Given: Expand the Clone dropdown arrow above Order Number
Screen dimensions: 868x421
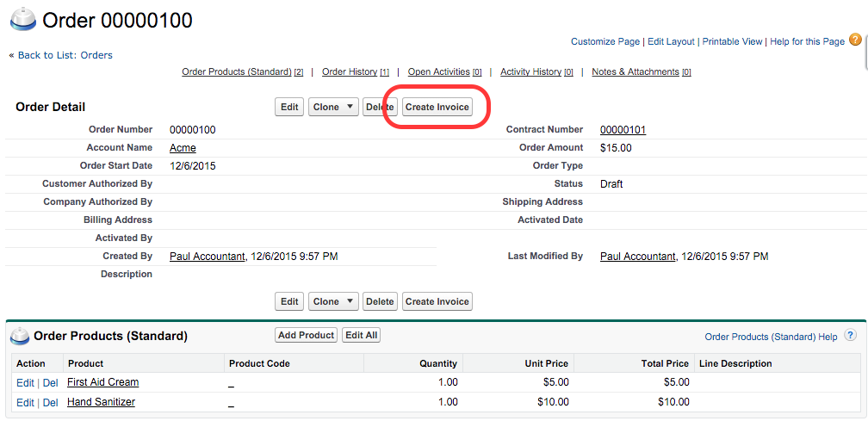Looking at the screenshot, I should click(x=350, y=108).
